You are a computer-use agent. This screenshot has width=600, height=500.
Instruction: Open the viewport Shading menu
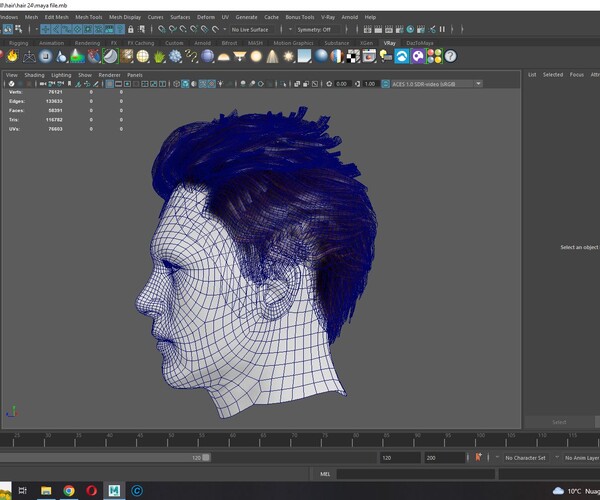point(34,75)
